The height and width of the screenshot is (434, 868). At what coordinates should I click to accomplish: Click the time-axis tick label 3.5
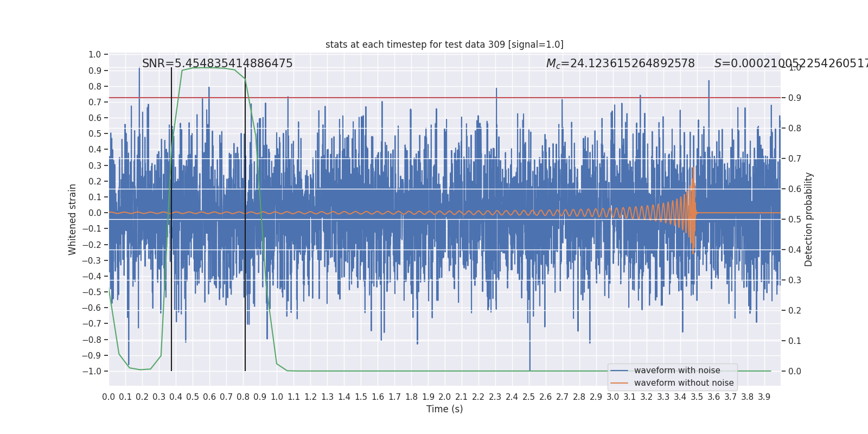click(697, 397)
